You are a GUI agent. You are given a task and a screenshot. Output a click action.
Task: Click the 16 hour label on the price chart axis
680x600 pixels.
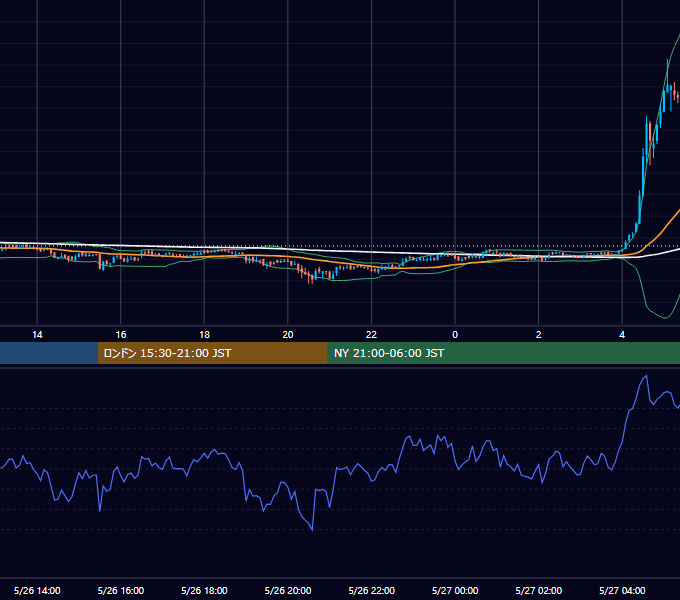coord(121,335)
